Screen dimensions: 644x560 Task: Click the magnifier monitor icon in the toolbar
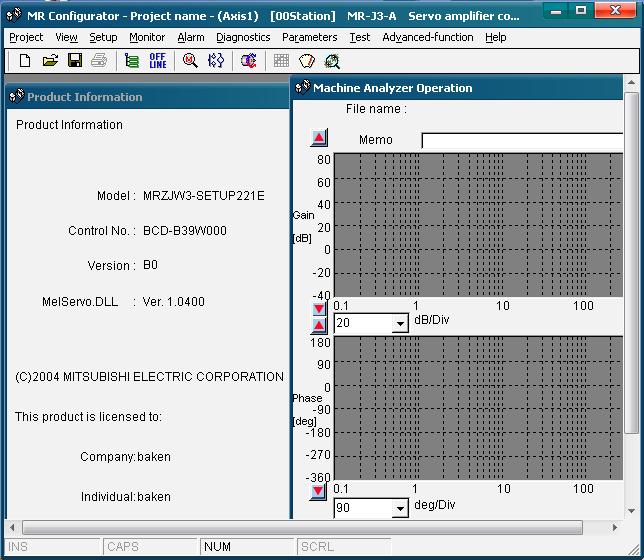tap(190, 61)
